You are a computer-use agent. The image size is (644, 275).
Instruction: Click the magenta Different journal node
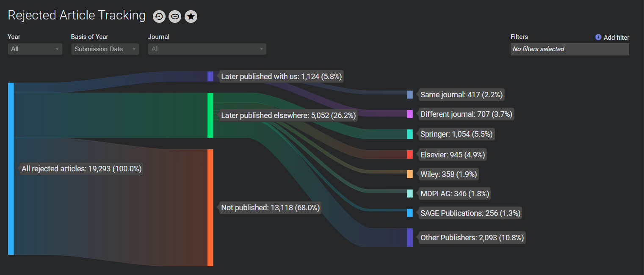click(409, 114)
